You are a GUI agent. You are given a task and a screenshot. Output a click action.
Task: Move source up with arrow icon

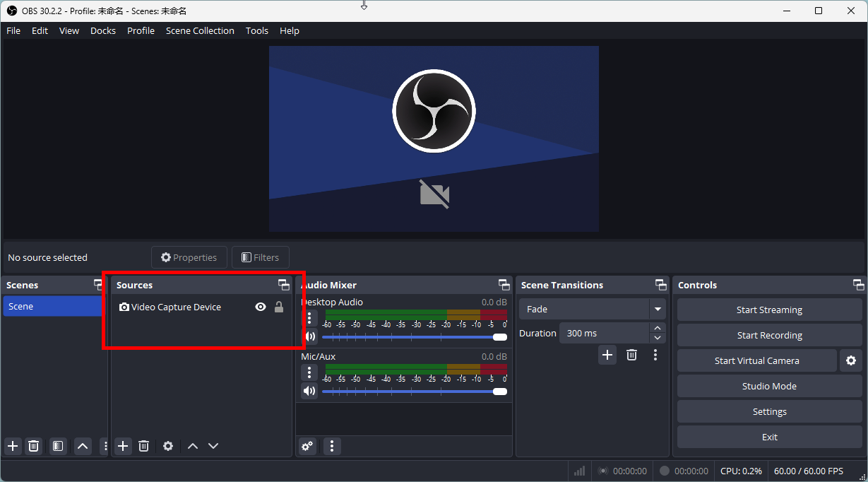[x=192, y=446]
